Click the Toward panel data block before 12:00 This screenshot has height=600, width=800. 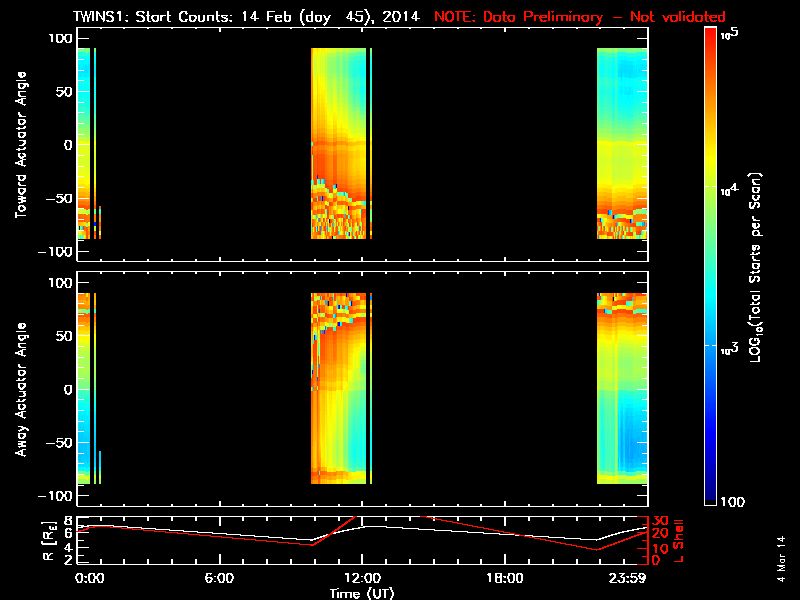pos(339,143)
